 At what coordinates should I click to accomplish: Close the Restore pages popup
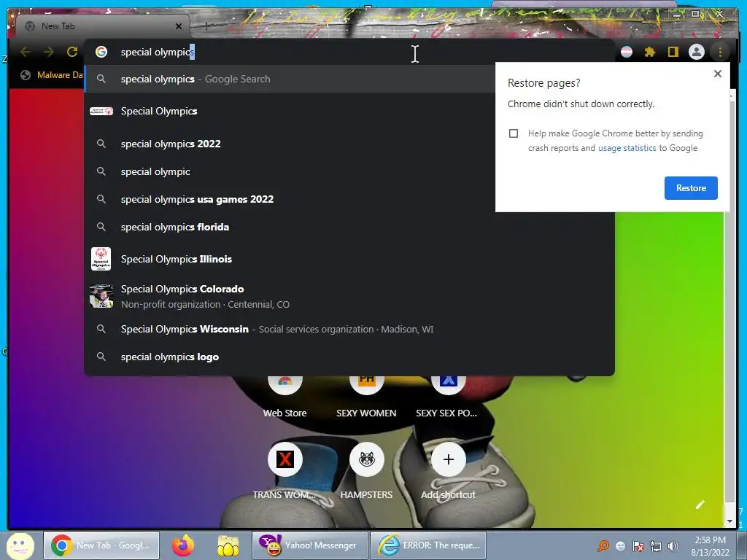pos(718,74)
